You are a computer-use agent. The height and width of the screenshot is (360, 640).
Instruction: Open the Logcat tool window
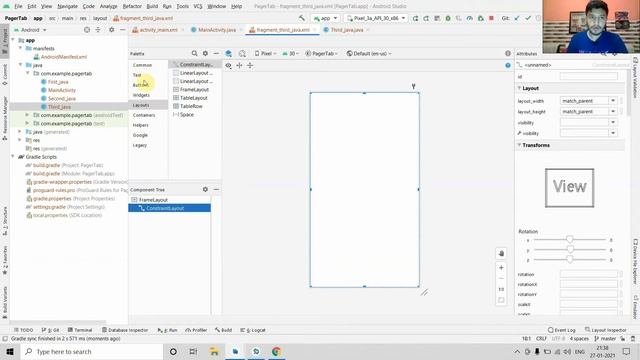click(x=253, y=330)
